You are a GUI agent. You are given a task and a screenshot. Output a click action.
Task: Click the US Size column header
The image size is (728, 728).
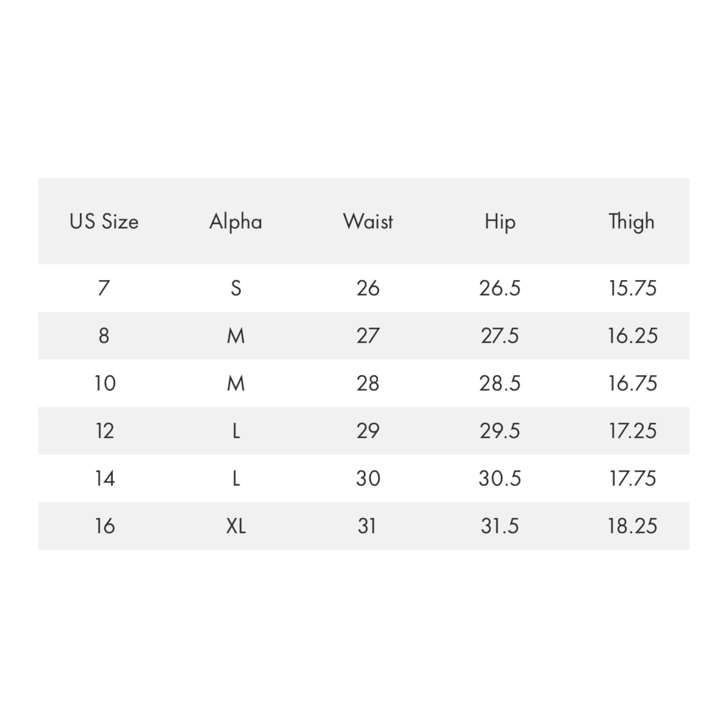point(104,222)
